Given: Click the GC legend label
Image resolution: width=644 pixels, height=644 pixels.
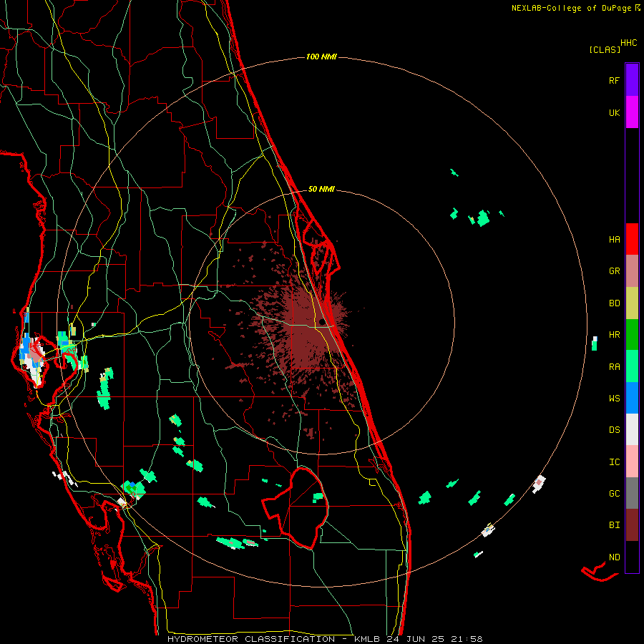Looking at the screenshot, I should coord(614,493).
